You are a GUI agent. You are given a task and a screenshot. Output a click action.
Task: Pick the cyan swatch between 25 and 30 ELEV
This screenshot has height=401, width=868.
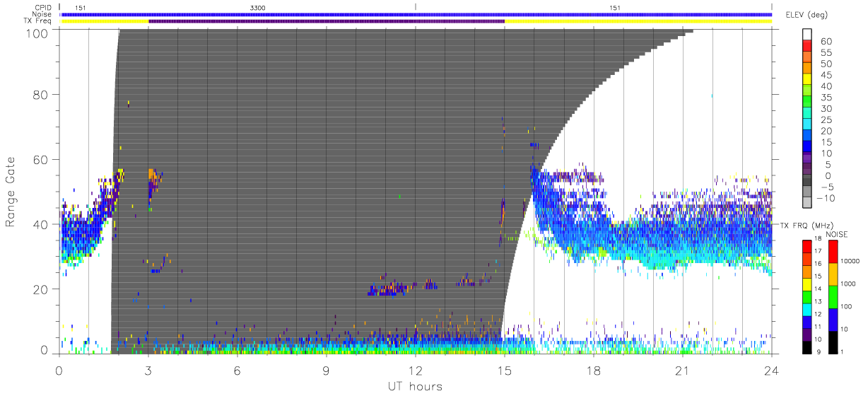[807, 114]
